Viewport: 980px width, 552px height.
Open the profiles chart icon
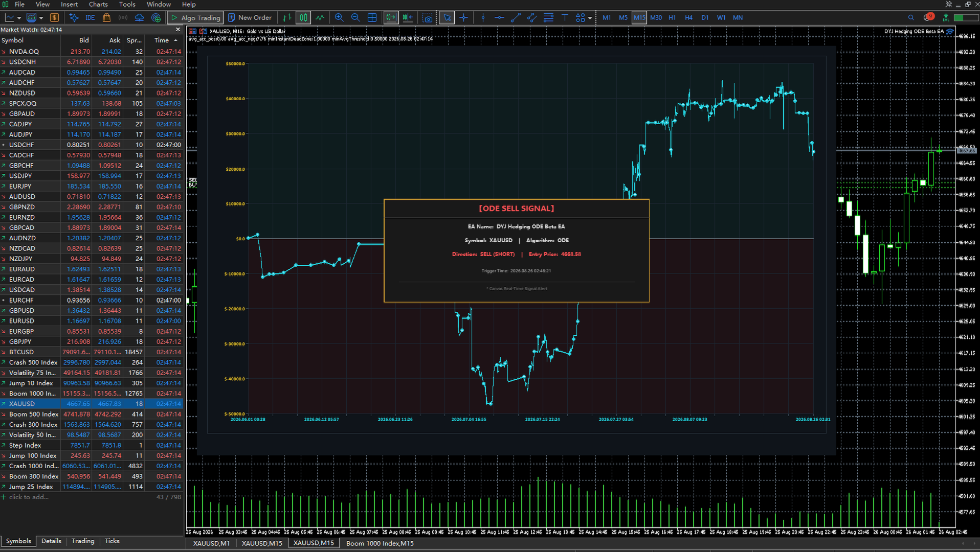32,17
